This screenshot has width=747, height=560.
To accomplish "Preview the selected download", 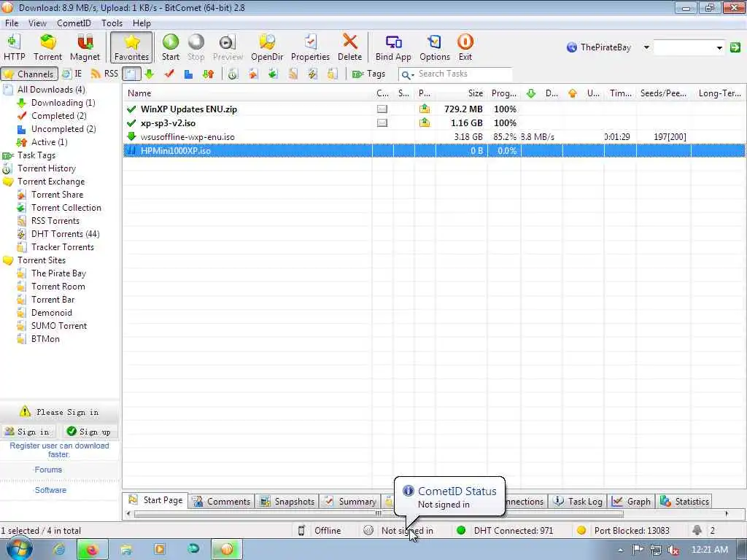I will pyautogui.click(x=228, y=47).
